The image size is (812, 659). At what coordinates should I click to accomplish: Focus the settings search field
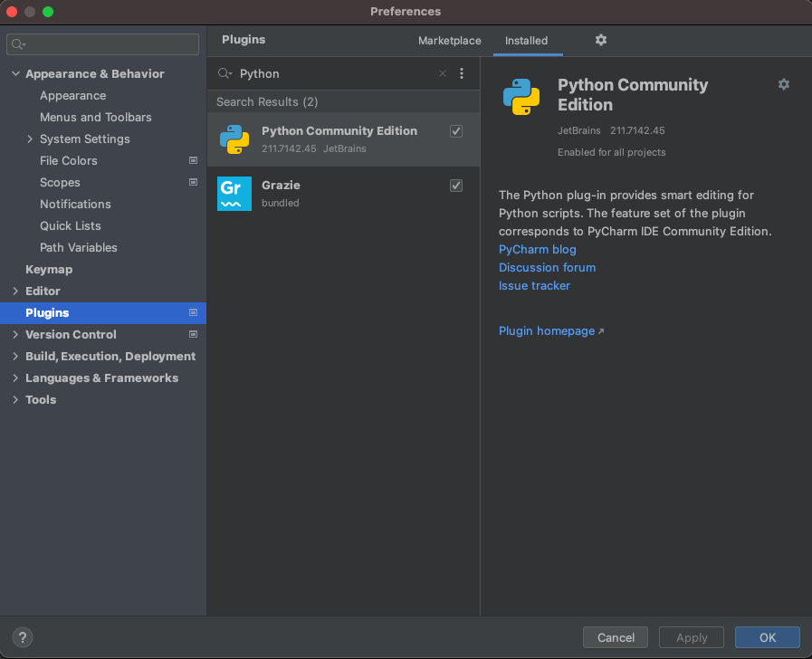[x=102, y=44]
